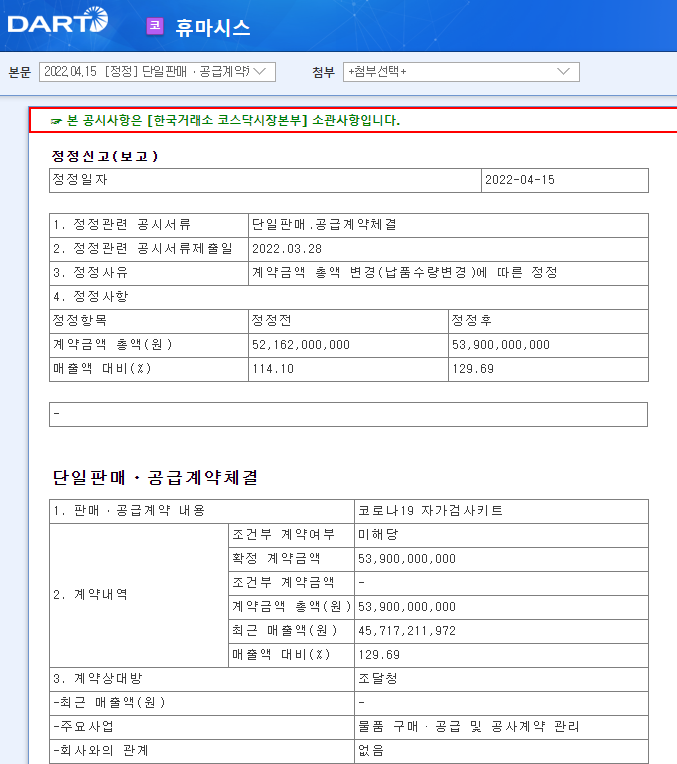This screenshot has width=677, height=764.
Task: Select the 52,162,000,000 value before correction
Action: 348,345
